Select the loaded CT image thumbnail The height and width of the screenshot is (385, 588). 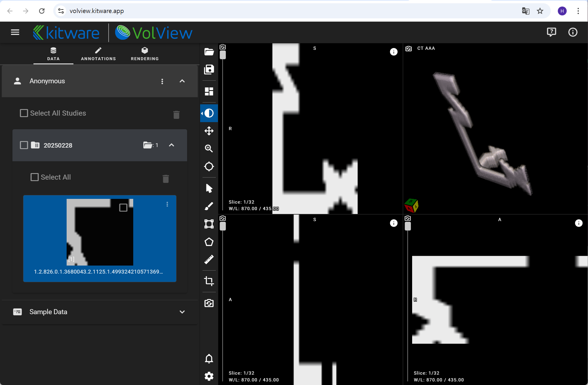click(x=100, y=232)
